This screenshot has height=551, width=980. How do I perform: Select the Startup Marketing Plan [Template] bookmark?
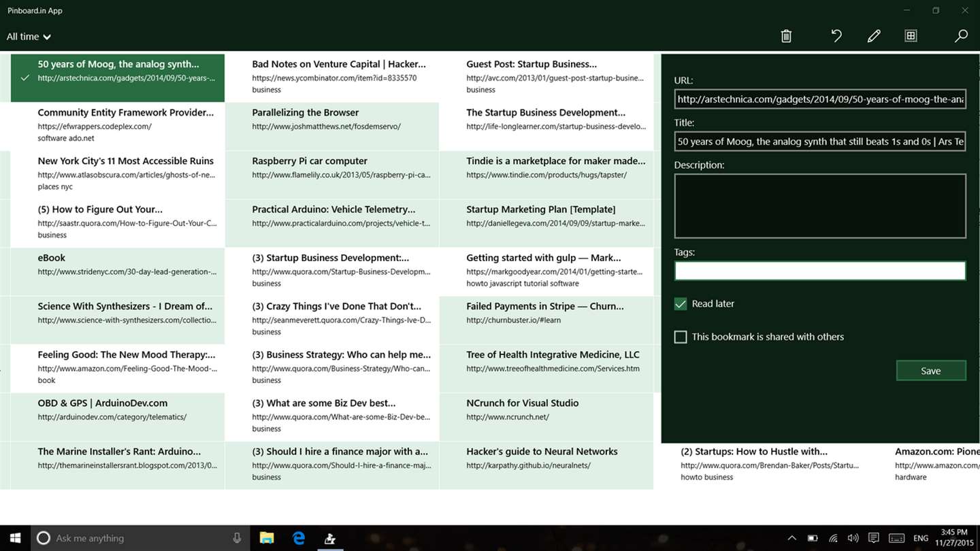[546, 223]
